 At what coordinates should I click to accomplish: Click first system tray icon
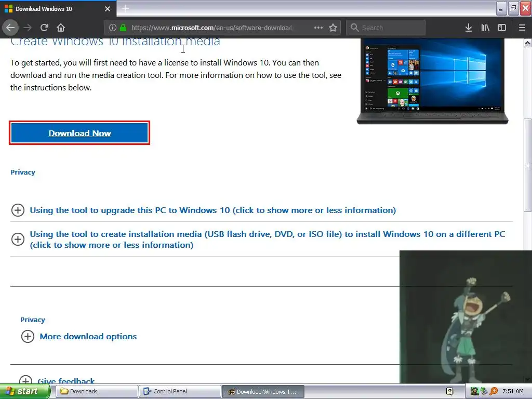474,392
